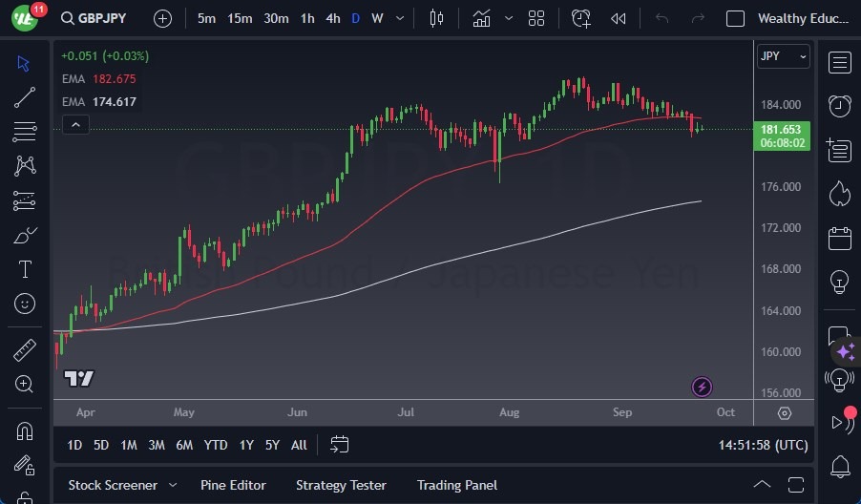861x504 pixels.
Task: Open the indicators menu icon
Action: (481, 18)
